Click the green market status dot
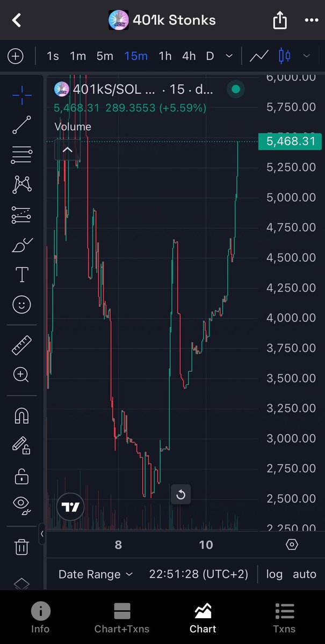 click(235, 89)
